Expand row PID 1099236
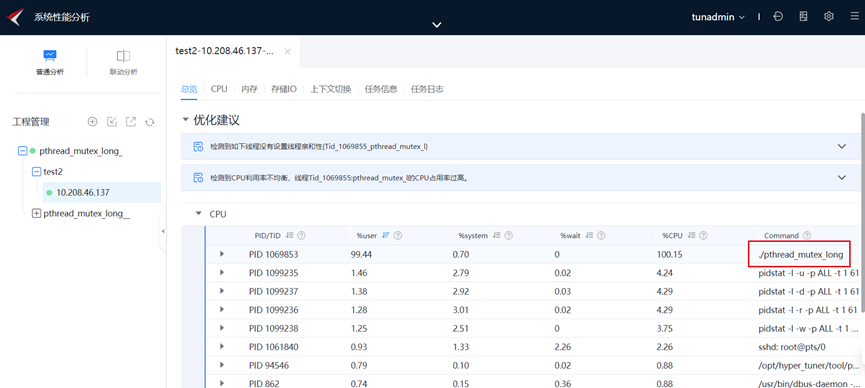 tap(222, 310)
